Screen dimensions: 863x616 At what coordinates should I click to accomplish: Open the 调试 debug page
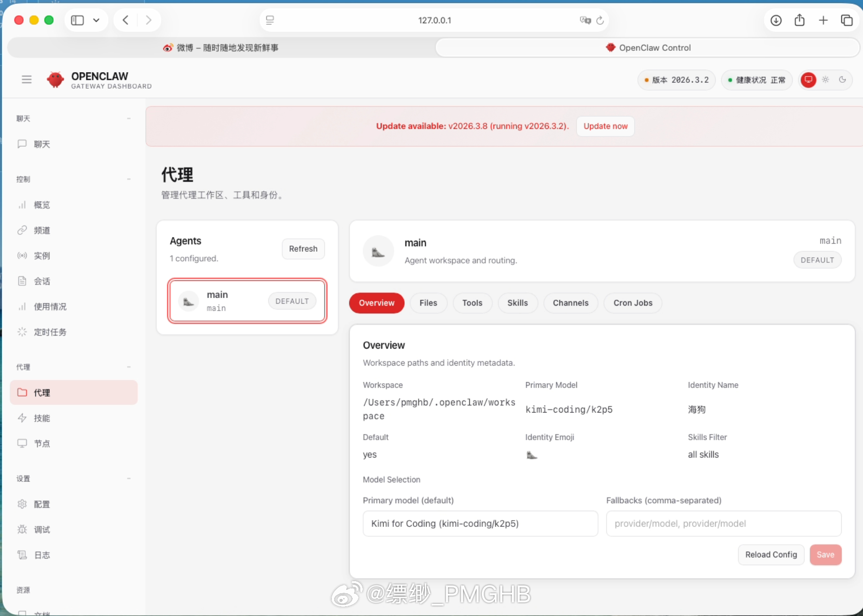(x=41, y=529)
